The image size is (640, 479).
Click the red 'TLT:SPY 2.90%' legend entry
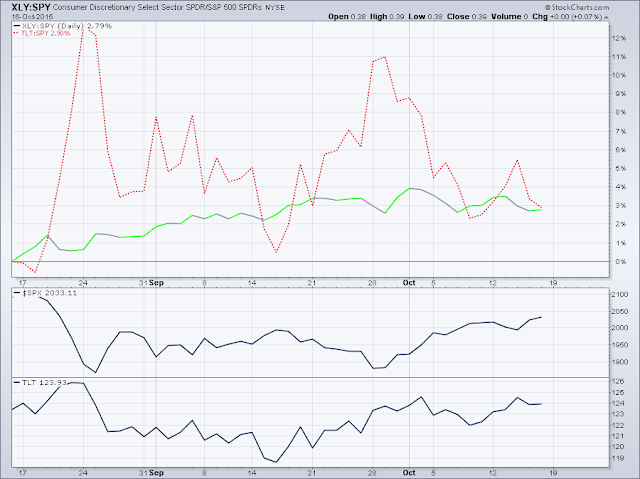click(42, 33)
